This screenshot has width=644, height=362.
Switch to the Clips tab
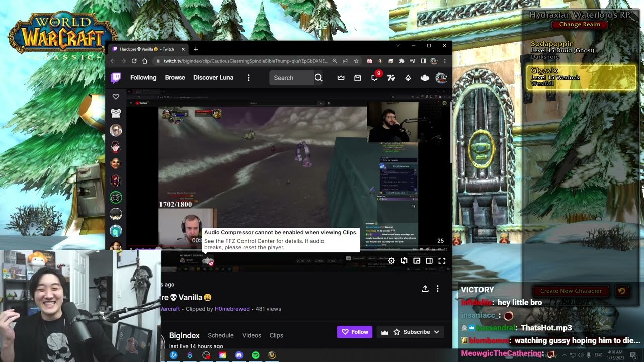pyautogui.click(x=276, y=335)
